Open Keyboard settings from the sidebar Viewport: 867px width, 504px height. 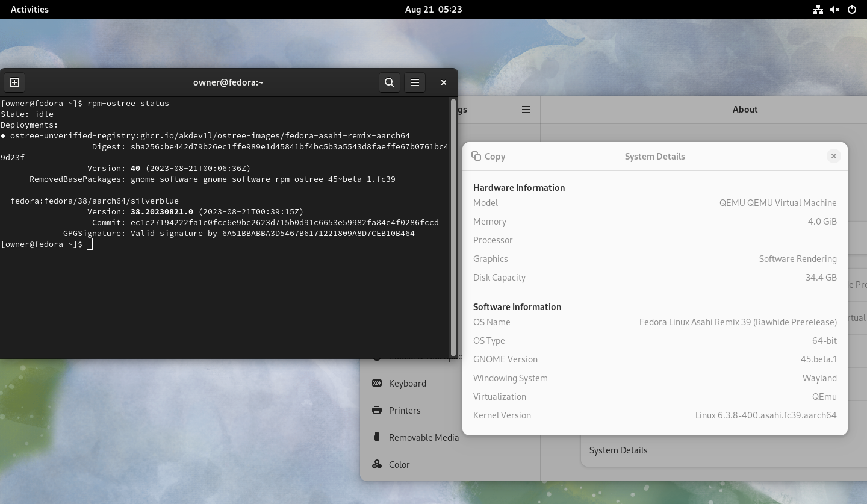408,384
